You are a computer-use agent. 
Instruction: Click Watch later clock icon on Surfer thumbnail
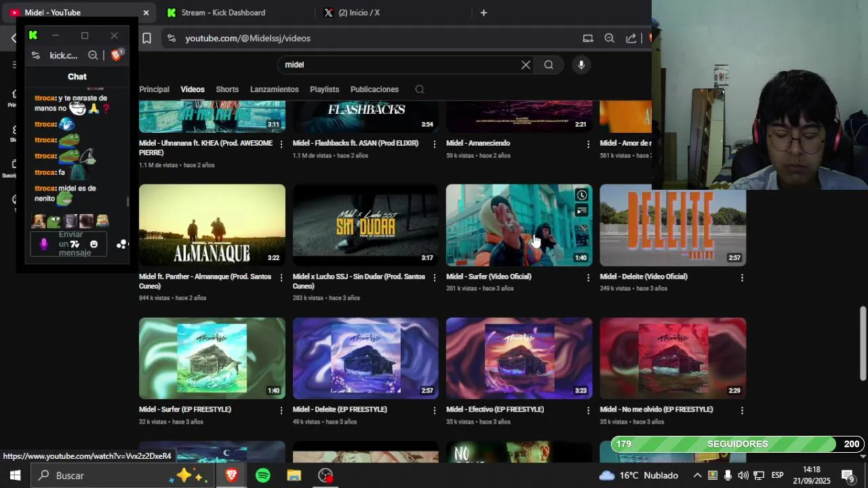click(582, 195)
